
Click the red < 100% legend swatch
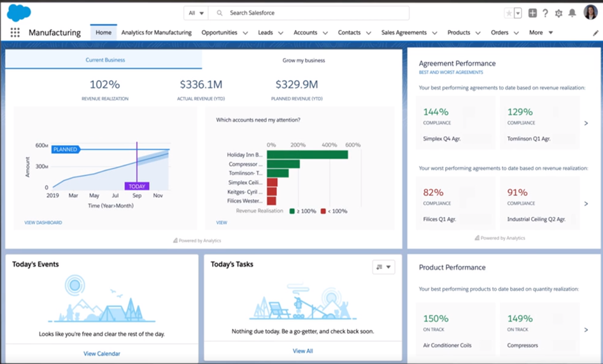[323, 211]
